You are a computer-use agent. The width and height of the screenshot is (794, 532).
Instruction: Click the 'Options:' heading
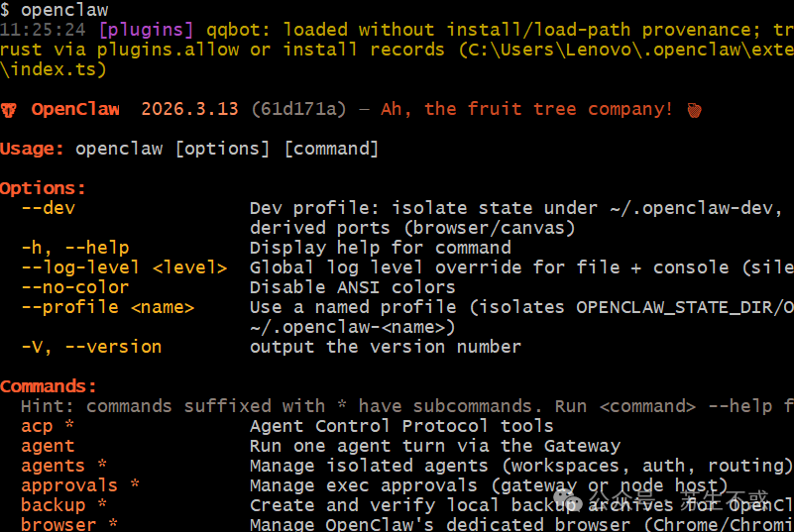point(43,188)
